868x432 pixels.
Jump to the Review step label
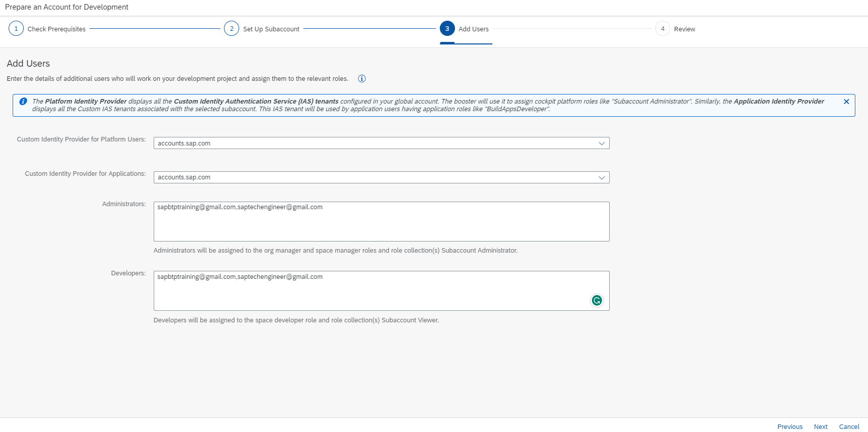(684, 29)
